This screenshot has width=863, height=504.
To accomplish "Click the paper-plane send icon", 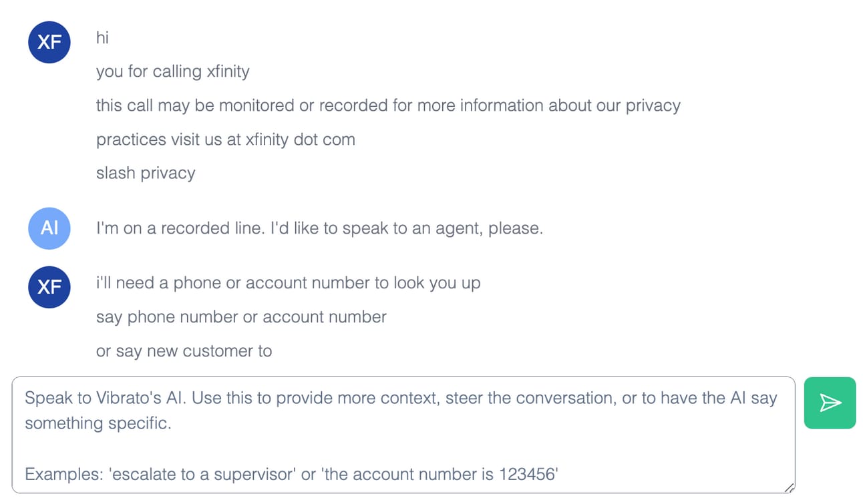I will (x=830, y=403).
